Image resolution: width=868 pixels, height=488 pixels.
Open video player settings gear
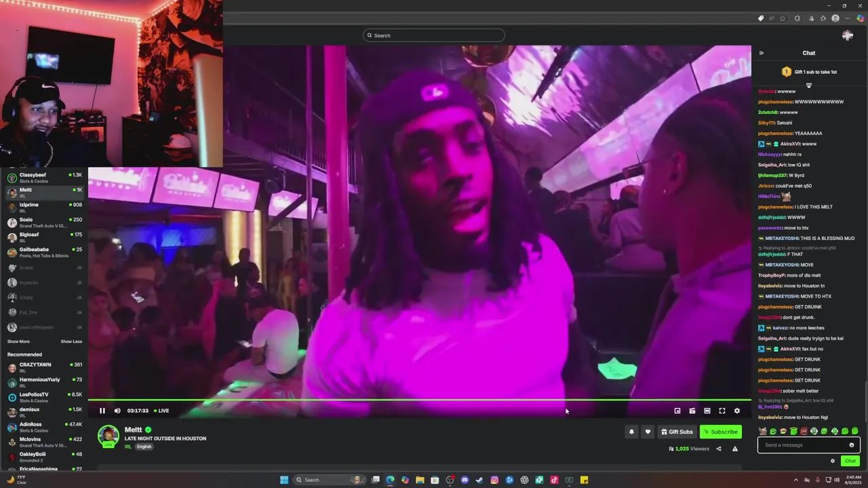[737, 411]
